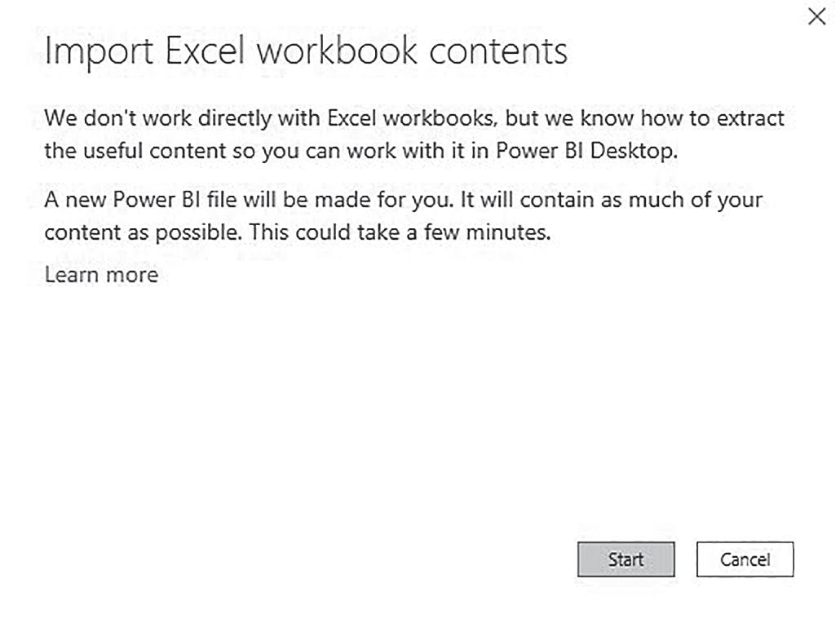Select the white Cancel button
The width and height of the screenshot is (840, 623).
coord(745,559)
